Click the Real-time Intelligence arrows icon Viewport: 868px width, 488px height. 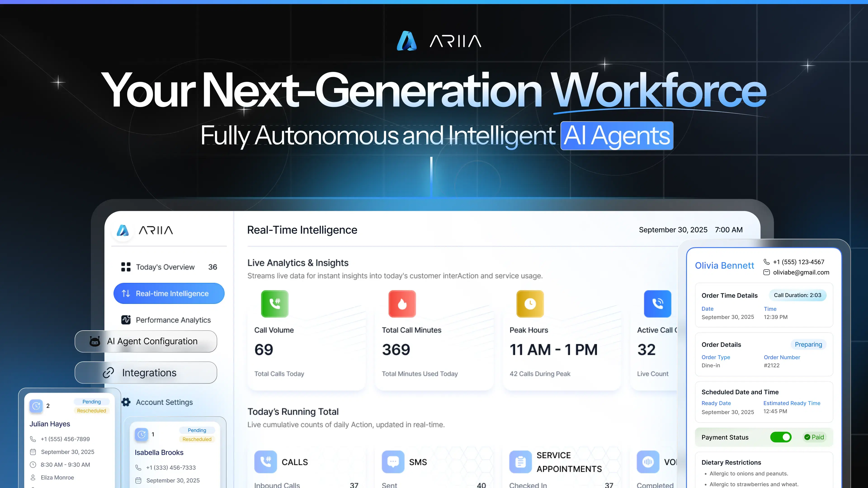(126, 293)
